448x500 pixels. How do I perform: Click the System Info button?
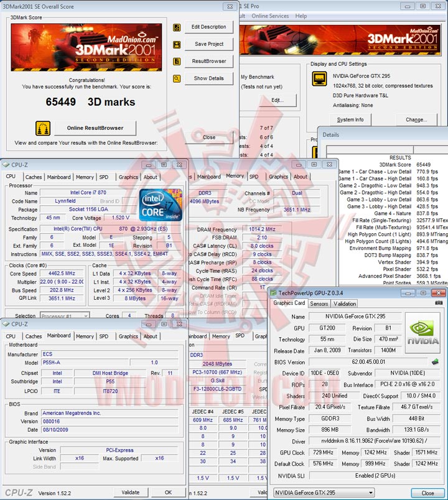350,120
